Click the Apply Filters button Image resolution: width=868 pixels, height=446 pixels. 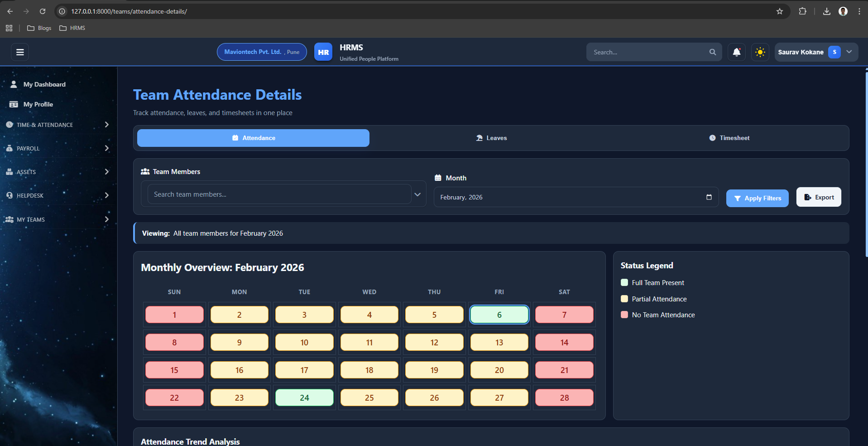[757, 198]
